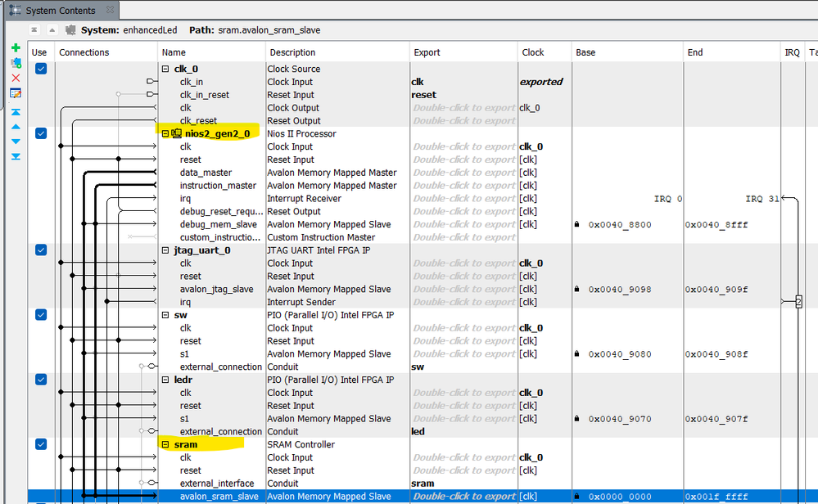The height and width of the screenshot is (504, 818).
Task: Disable the Use checkbox for sram
Action: (41, 444)
